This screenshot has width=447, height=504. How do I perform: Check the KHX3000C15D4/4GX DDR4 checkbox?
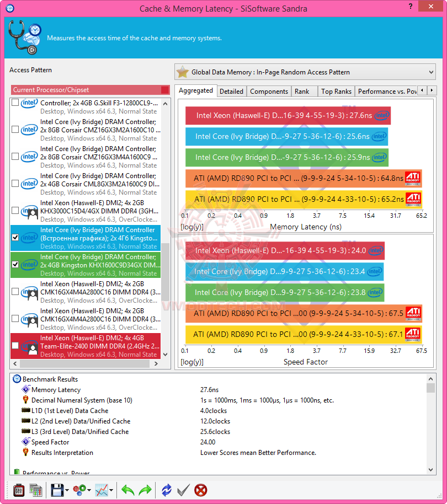click(15, 211)
